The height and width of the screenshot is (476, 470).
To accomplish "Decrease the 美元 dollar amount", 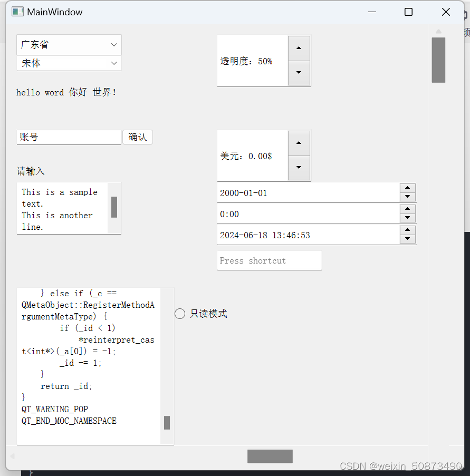I will pyautogui.click(x=299, y=168).
